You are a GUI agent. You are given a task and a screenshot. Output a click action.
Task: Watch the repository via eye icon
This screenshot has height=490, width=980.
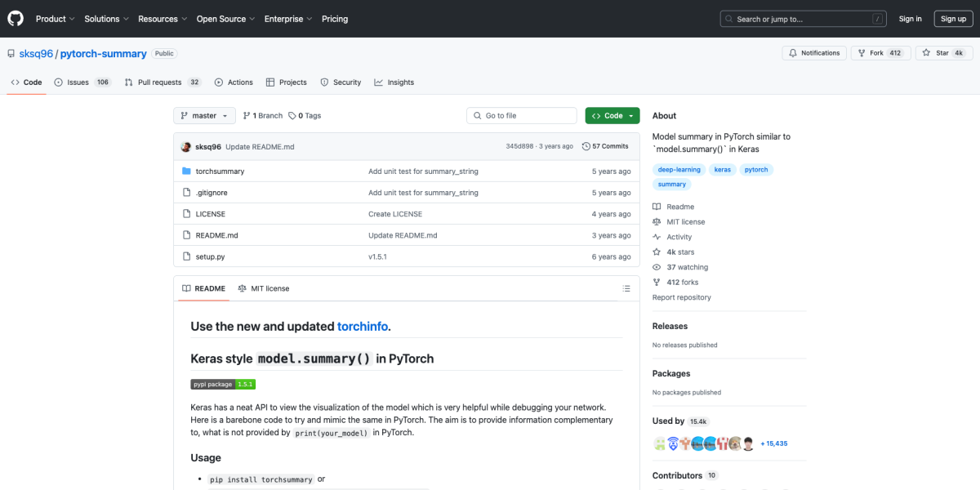[655, 266]
